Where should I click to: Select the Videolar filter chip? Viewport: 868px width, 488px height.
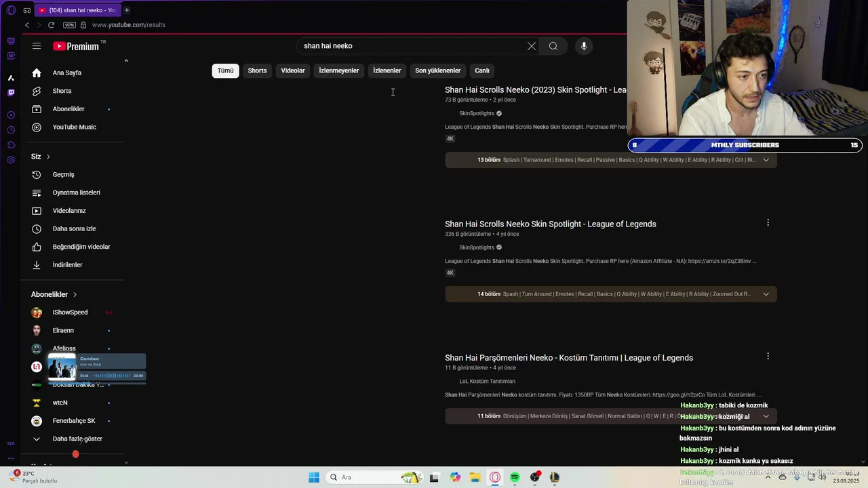point(293,70)
